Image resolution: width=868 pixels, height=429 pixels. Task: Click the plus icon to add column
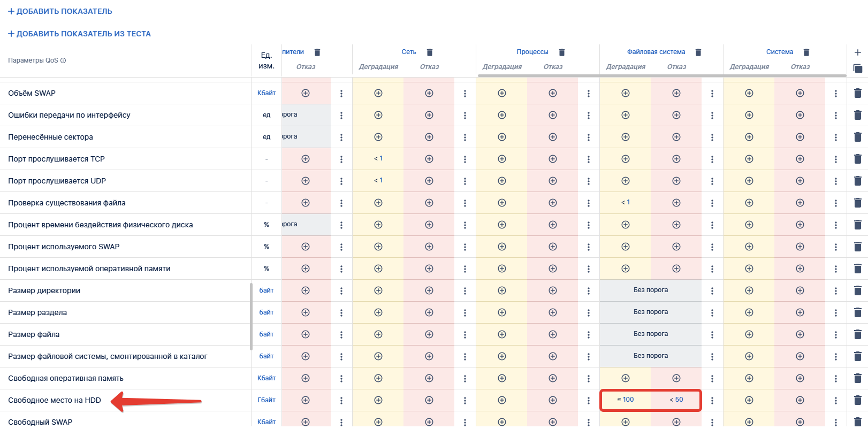[x=857, y=52]
